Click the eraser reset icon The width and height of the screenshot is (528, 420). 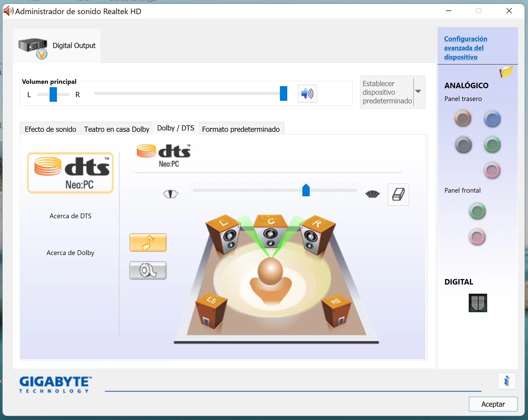(x=398, y=194)
